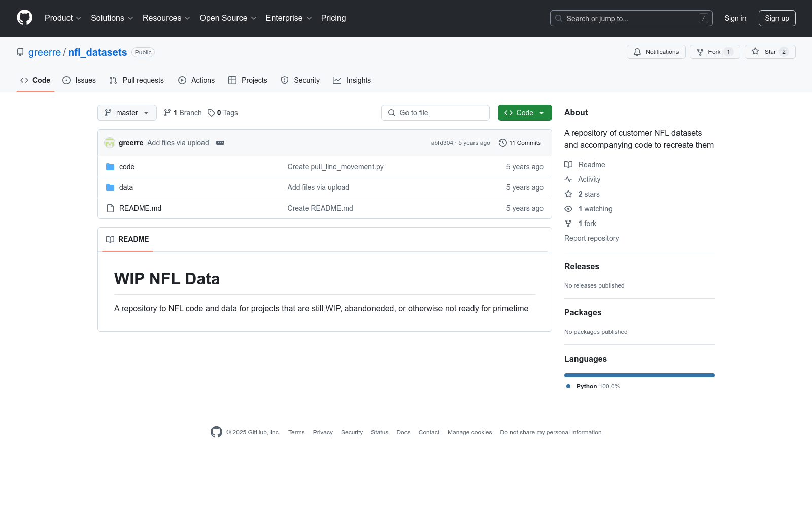812x508 pixels.
Task: Open the Pull requests tab
Action: 137,80
